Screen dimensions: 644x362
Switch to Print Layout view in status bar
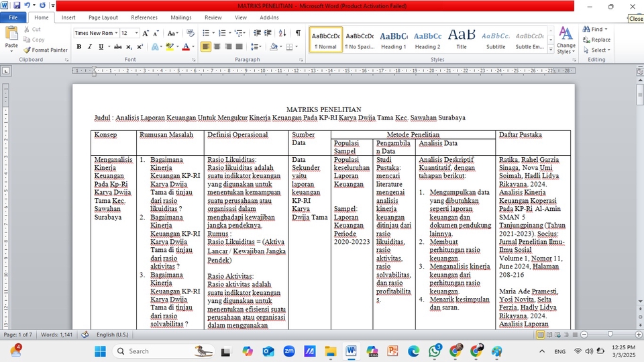click(541, 335)
